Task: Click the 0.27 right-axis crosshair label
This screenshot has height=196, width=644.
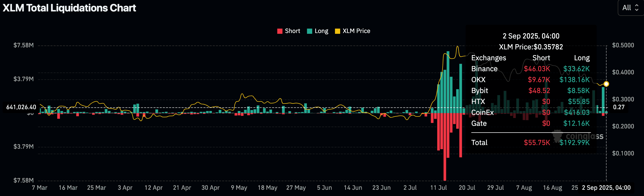Action: [619, 107]
